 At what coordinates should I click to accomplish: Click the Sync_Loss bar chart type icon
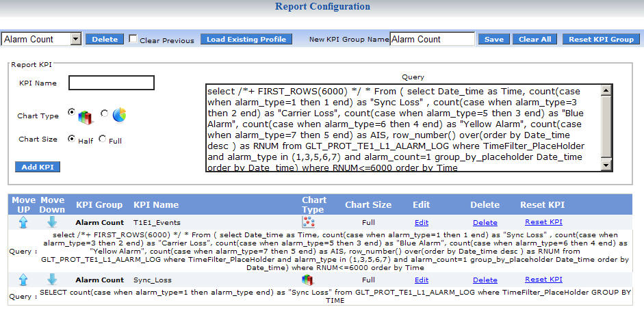307,280
